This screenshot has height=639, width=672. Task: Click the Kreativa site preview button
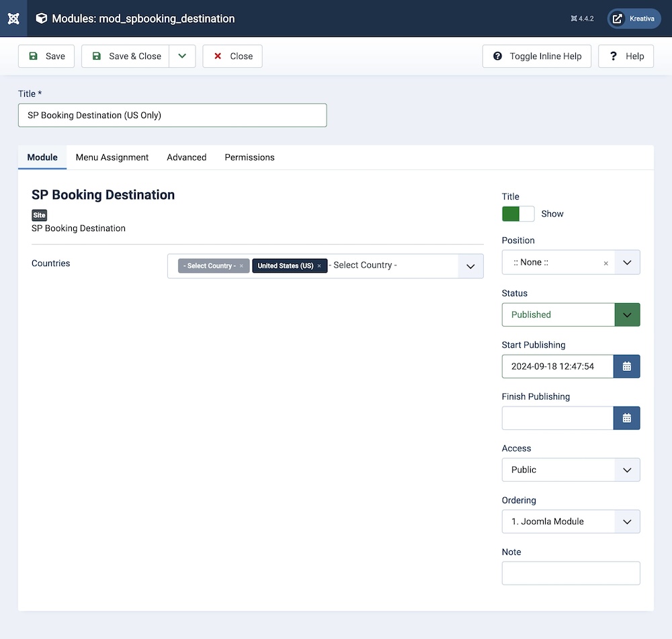pyautogui.click(x=634, y=19)
